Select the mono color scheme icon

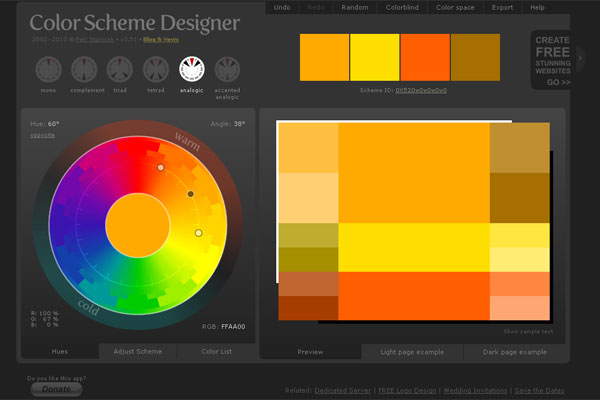[48, 70]
